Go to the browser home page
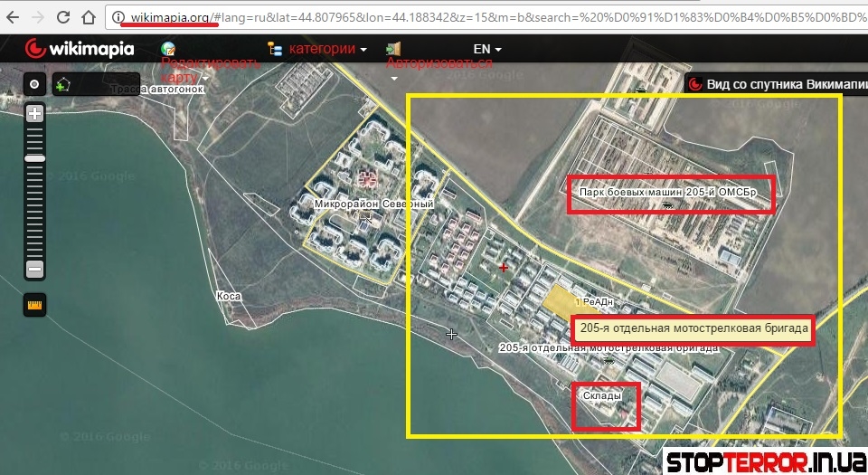868x475 pixels. [88, 16]
